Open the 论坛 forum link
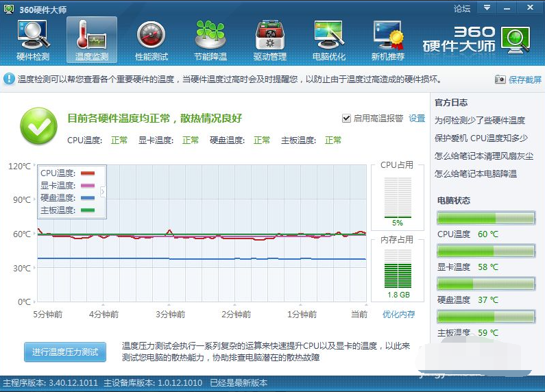545x392 pixels. (462, 8)
